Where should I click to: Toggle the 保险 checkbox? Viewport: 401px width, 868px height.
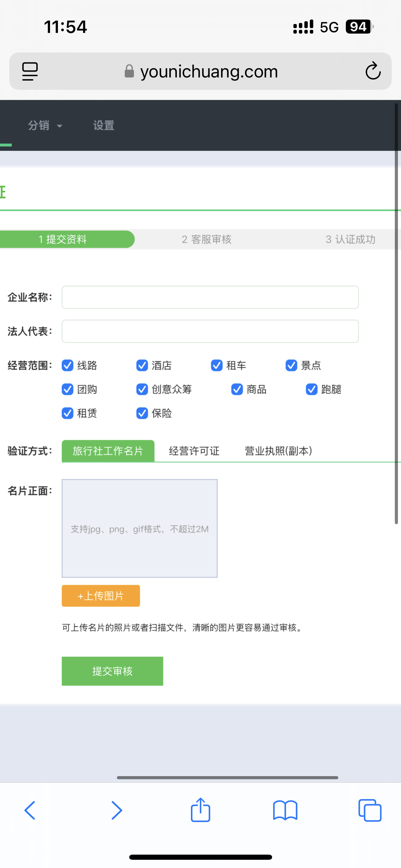(142, 413)
